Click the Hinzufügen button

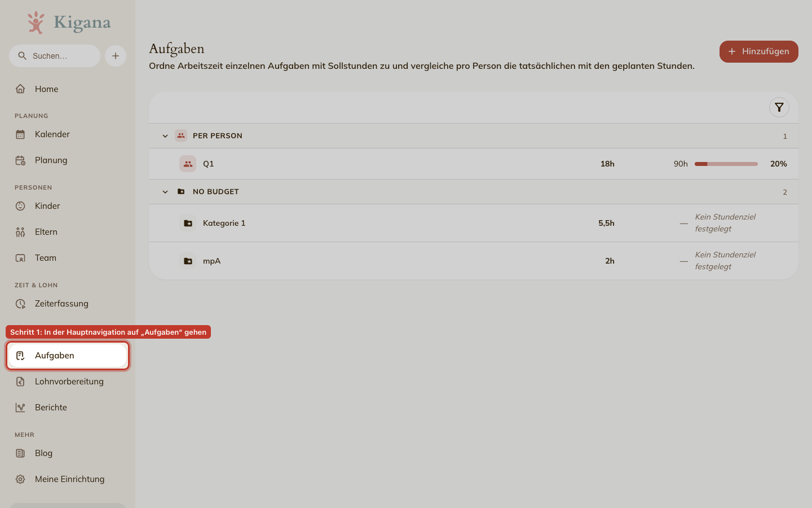tap(758, 51)
